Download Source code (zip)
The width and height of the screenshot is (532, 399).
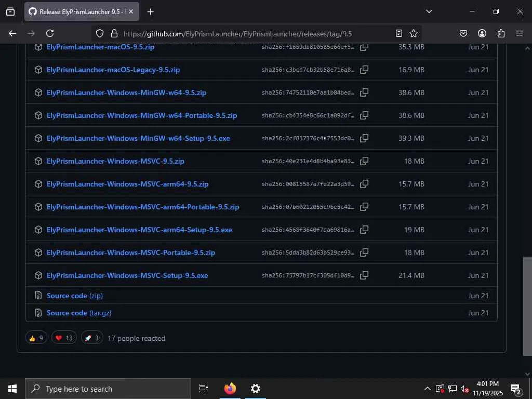click(75, 296)
